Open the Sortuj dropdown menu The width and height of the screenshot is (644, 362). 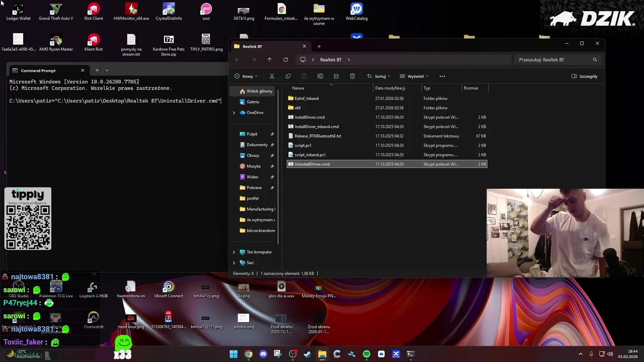pos(379,76)
